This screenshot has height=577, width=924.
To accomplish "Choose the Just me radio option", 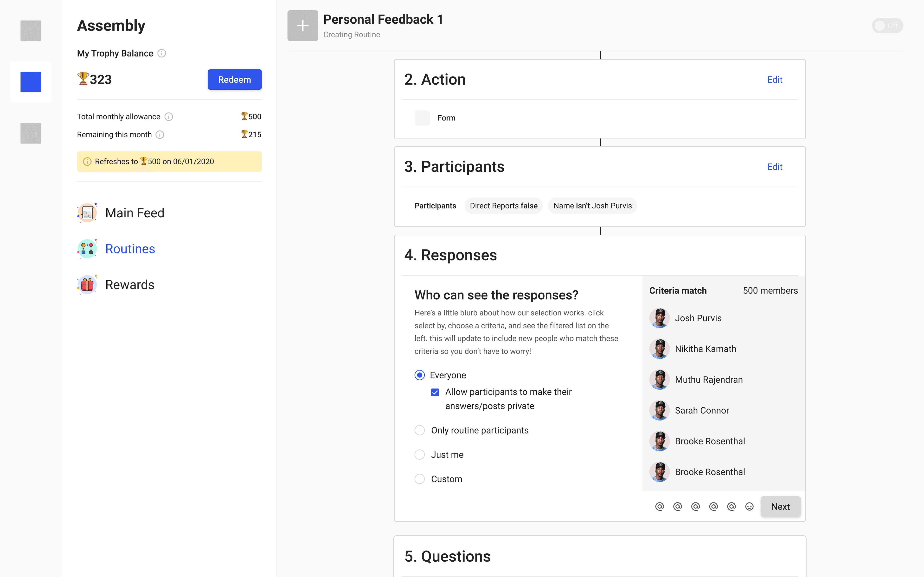I will tap(420, 455).
